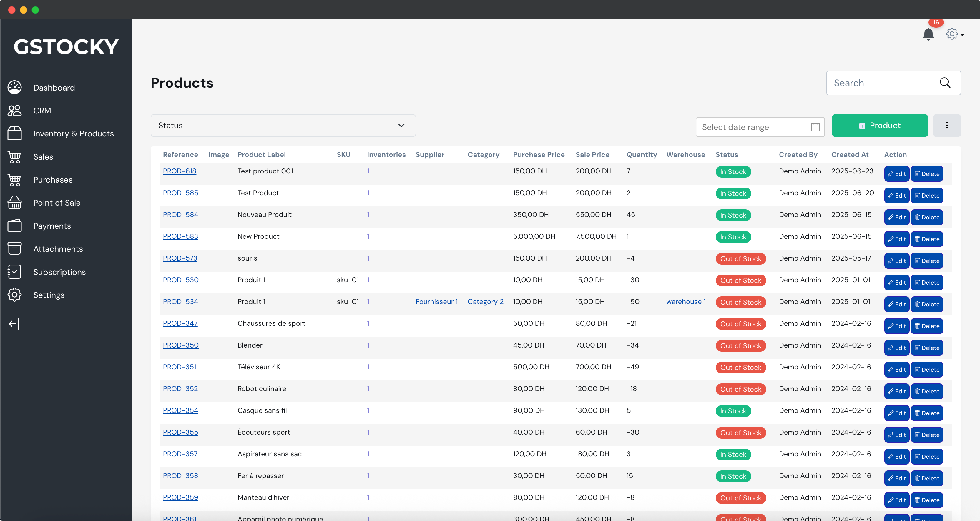Open the PROD-585 reference link
The height and width of the screenshot is (521, 980).
pos(180,193)
